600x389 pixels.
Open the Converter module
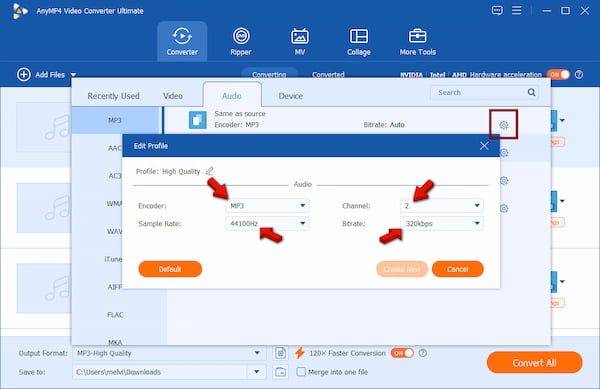tap(182, 41)
